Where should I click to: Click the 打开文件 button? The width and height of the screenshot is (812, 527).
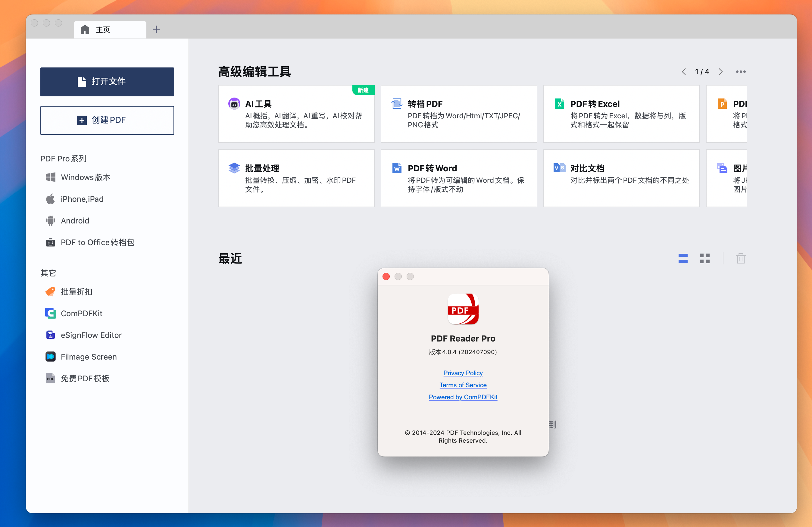107,82
